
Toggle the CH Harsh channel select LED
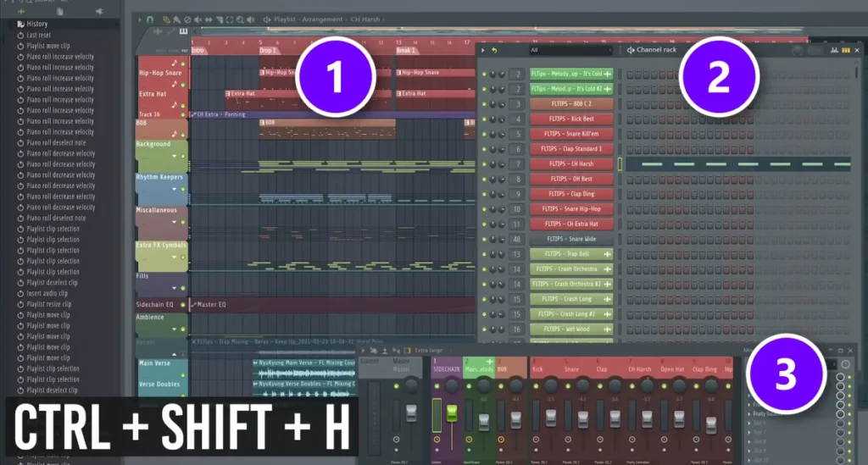pos(620,163)
